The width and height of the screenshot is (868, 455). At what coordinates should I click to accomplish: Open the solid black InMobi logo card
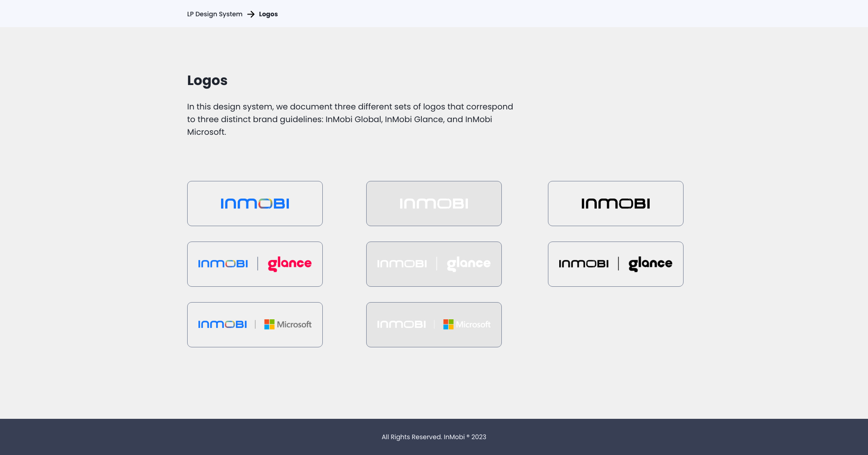(615, 204)
